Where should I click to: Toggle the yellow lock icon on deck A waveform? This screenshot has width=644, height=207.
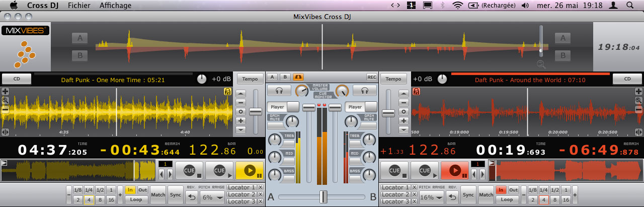tap(227, 92)
